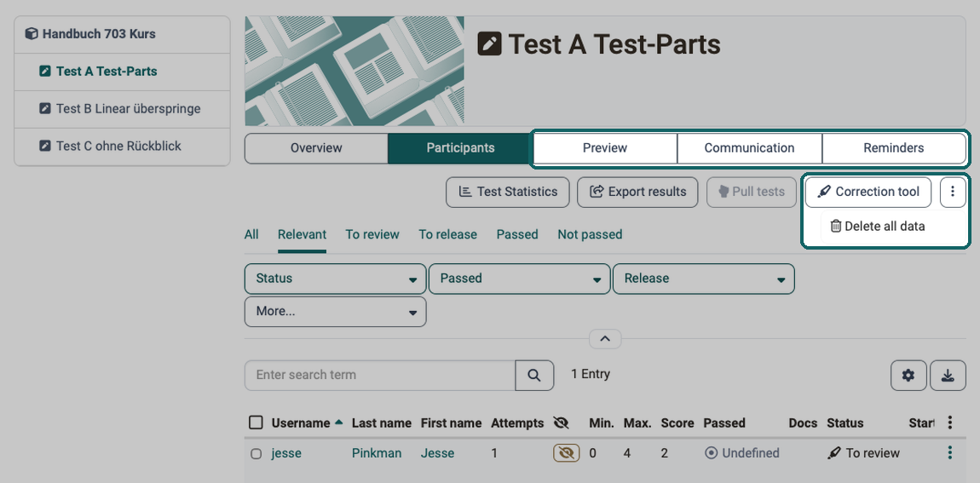
Task: Click the Undefined passed status for jesse
Action: point(742,453)
